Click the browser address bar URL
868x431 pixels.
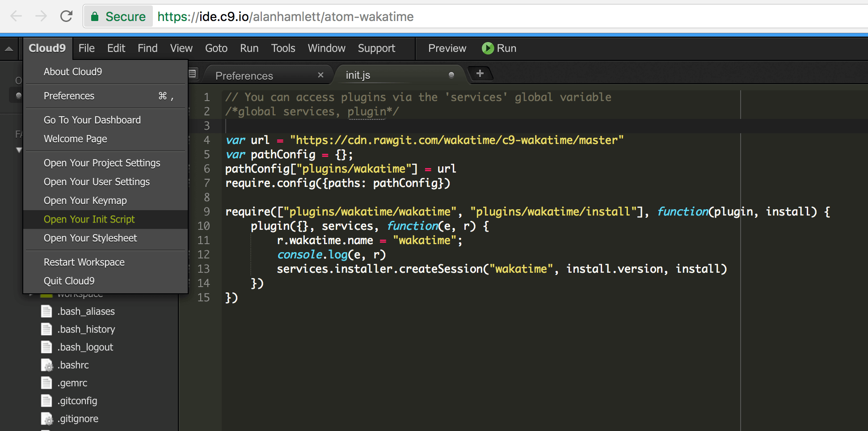[285, 17]
